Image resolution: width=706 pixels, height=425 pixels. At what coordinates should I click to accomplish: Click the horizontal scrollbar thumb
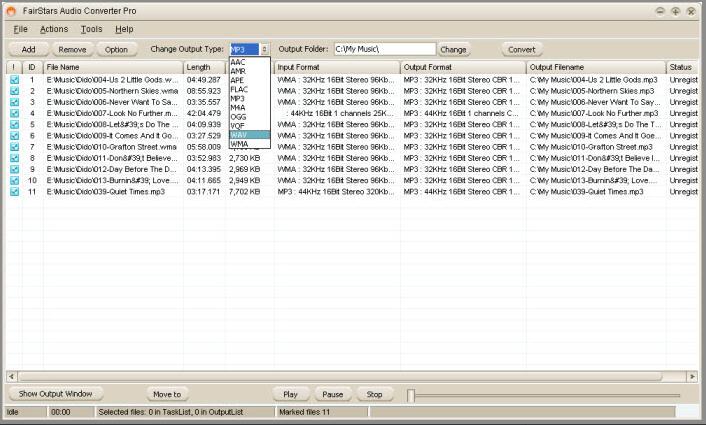340,376
